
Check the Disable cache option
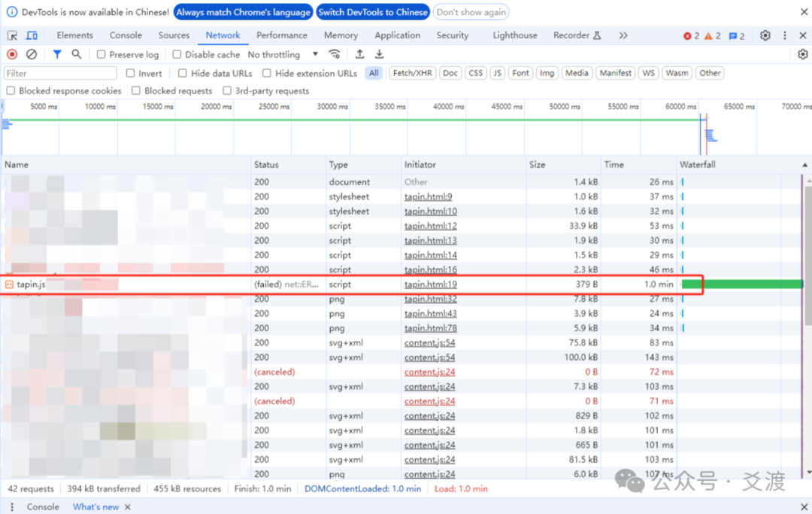coord(177,54)
